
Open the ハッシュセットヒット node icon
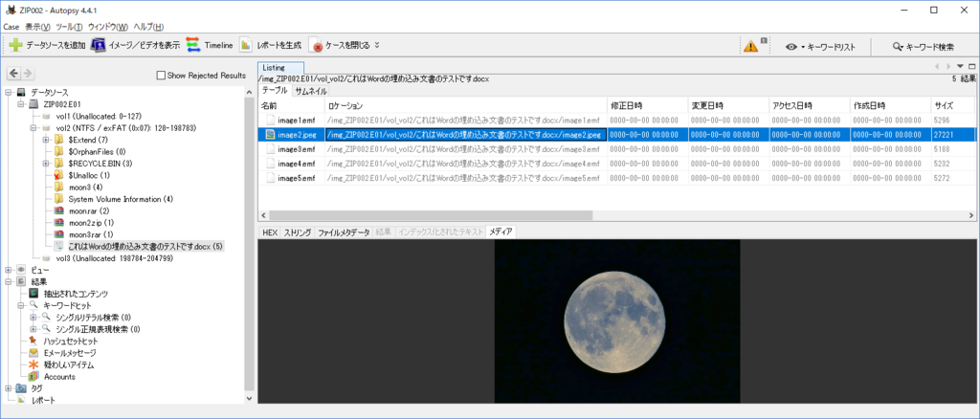pyautogui.click(x=34, y=341)
